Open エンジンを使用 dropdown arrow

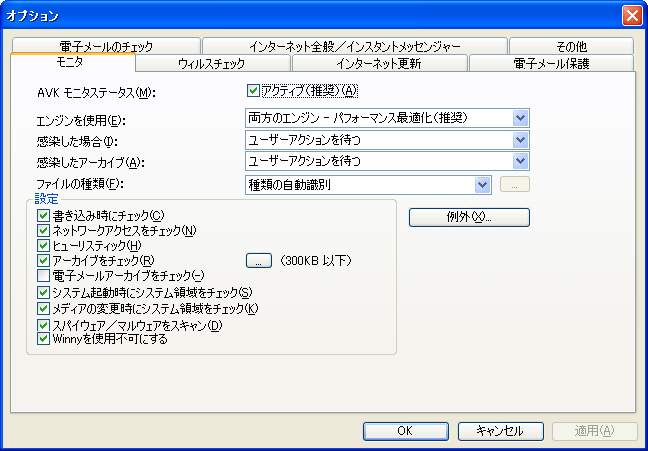pos(520,118)
